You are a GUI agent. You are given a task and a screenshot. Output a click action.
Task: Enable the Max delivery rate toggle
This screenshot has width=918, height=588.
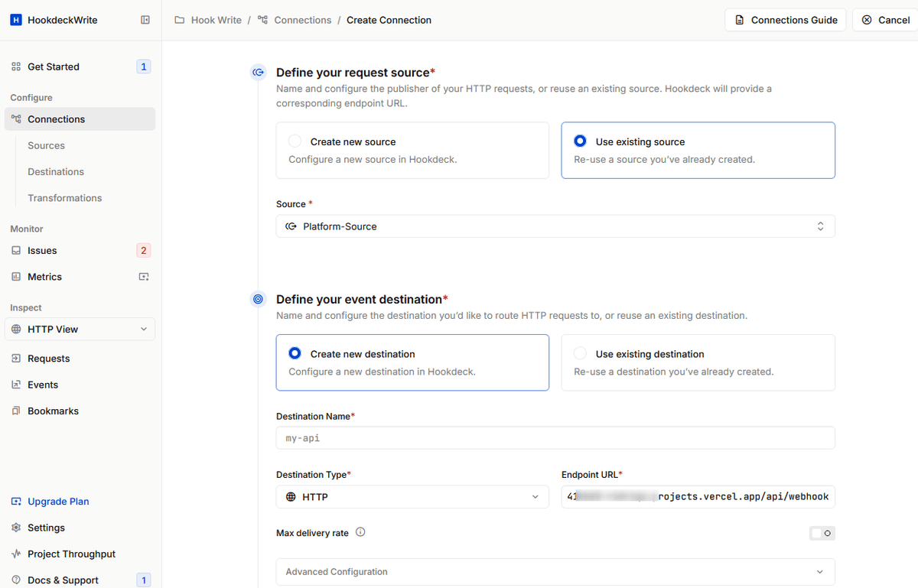click(822, 533)
